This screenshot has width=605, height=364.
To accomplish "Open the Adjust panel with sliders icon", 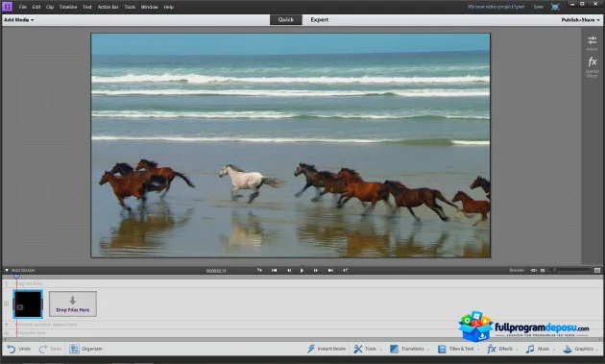I will (592, 43).
